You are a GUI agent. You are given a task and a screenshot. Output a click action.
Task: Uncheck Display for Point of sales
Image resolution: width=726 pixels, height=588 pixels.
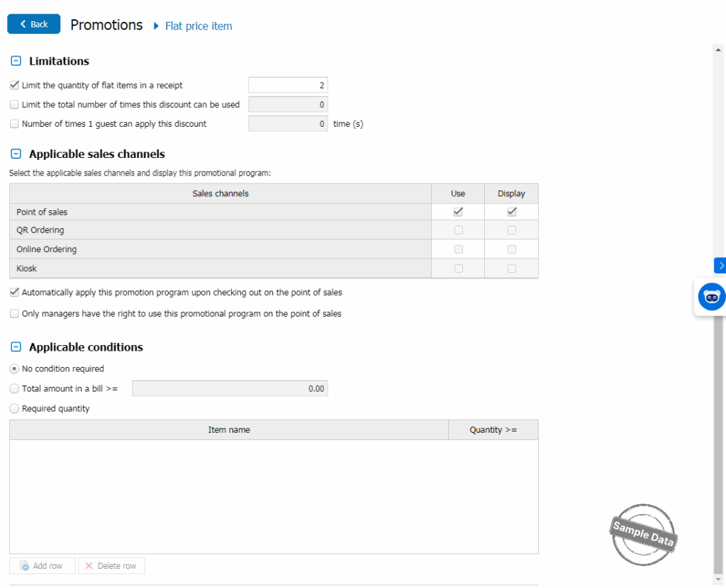pyautogui.click(x=512, y=212)
